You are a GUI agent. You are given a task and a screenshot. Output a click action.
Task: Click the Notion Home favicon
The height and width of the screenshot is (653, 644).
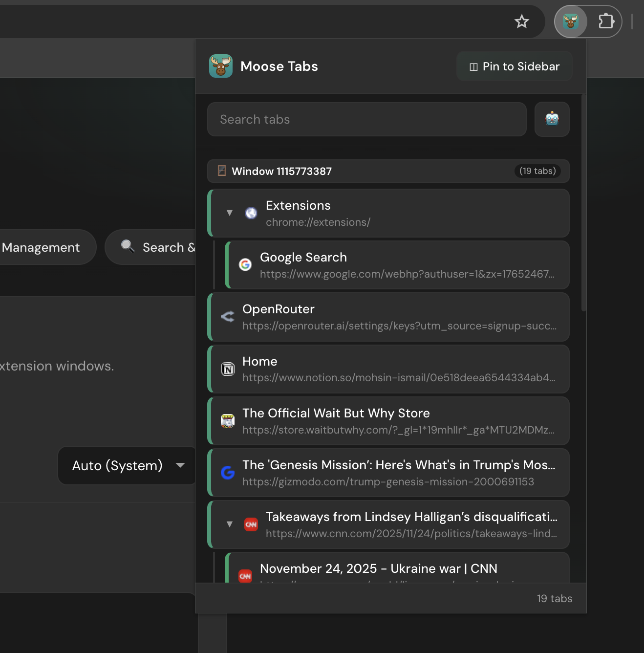click(x=228, y=369)
